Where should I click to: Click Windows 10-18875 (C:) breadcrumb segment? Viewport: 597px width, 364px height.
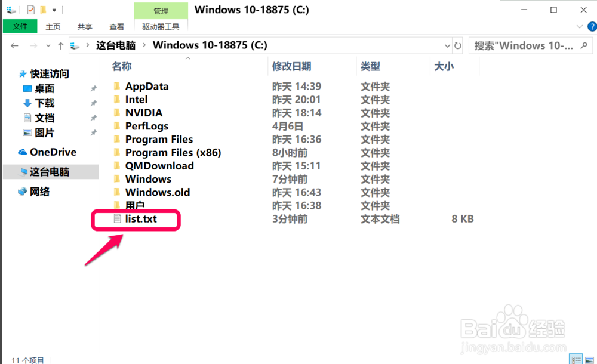pos(210,45)
